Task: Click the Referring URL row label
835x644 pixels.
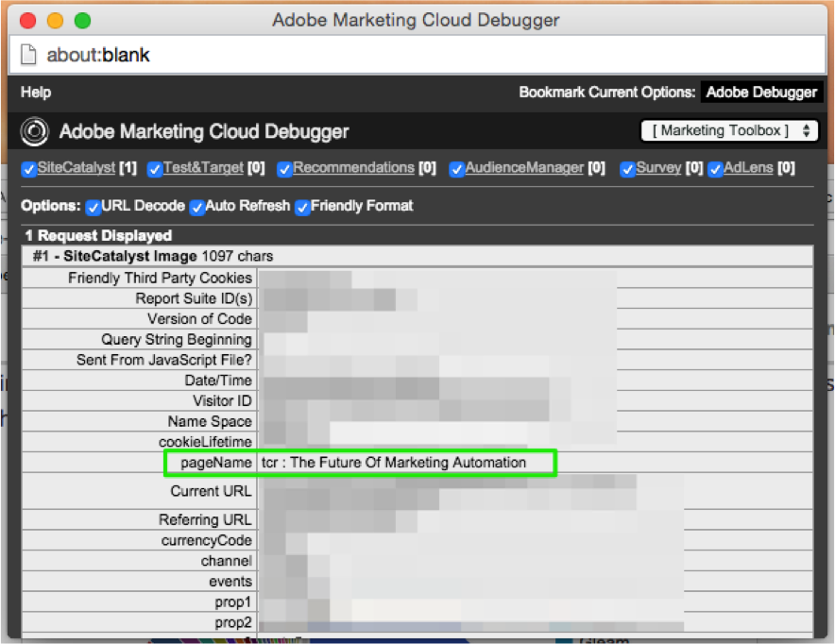Action: click(x=205, y=519)
